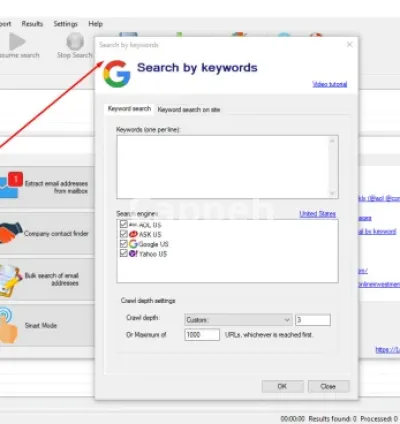Click the Maximum URLs field showing 1000
Image resolution: width=400 pixels, height=424 pixels.
pos(202,335)
